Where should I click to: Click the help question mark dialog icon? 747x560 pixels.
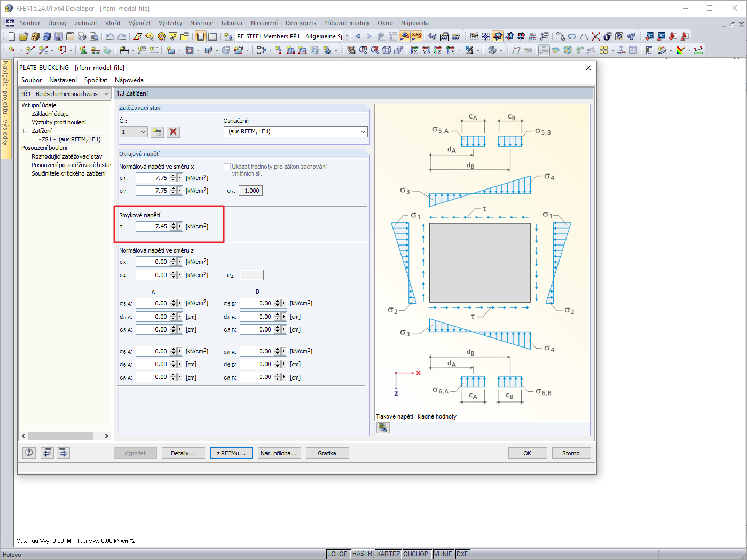(29, 453)
